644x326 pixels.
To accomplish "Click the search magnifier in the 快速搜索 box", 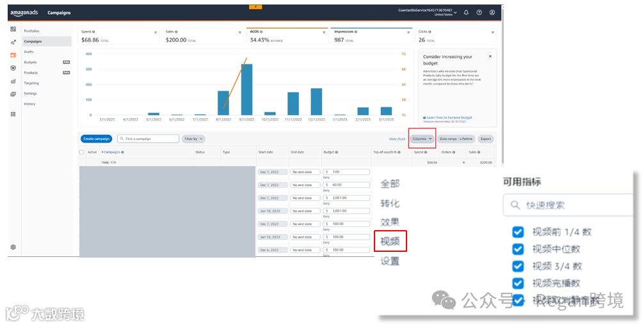I will tap(515, 205).
